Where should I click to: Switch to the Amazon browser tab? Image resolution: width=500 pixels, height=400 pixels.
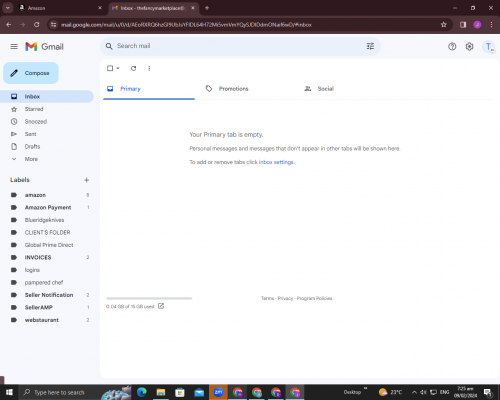click(61, 8)
